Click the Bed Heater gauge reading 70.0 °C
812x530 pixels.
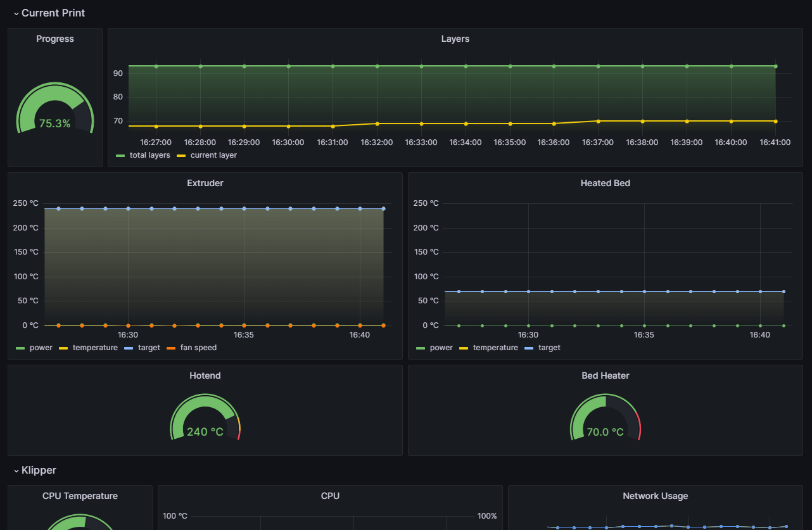coord(606,417)
